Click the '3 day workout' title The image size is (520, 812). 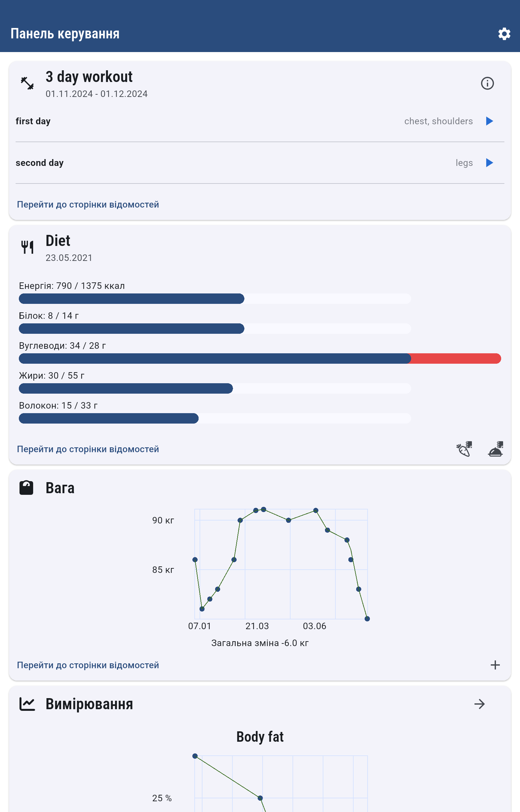click(x=89, y=77)
